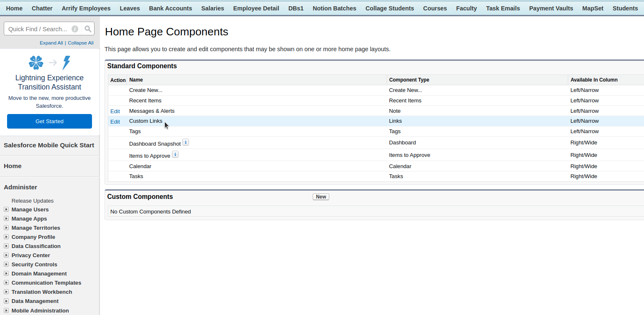Open Bank Accounts tab
The height and width of the screenshot is (315, 644).
tap(171, 8)
